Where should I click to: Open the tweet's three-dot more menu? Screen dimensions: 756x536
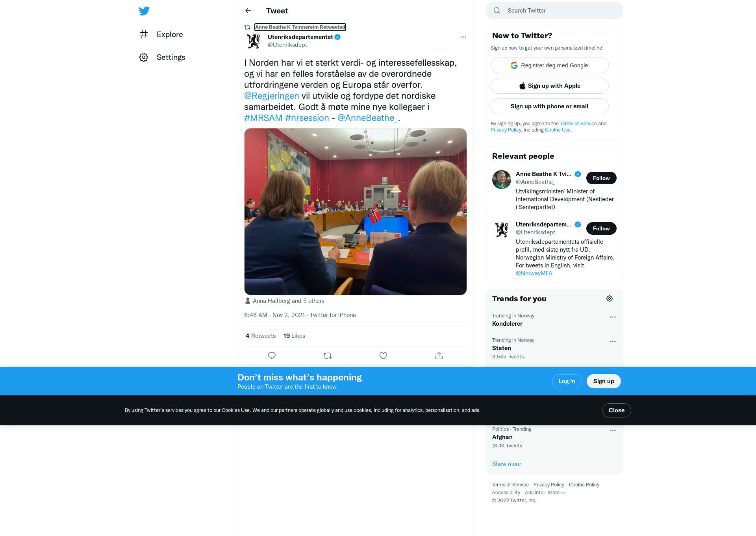(463, 37)
